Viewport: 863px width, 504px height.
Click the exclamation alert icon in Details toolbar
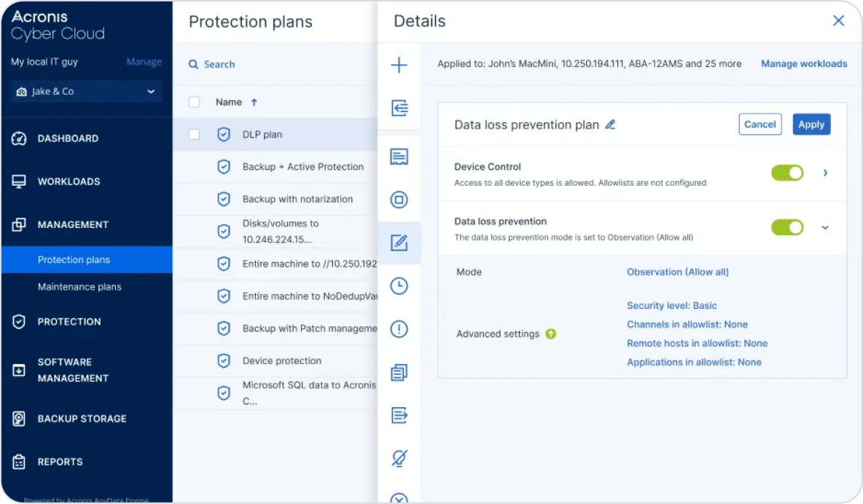pyautogui.click(x=399, y=329)
